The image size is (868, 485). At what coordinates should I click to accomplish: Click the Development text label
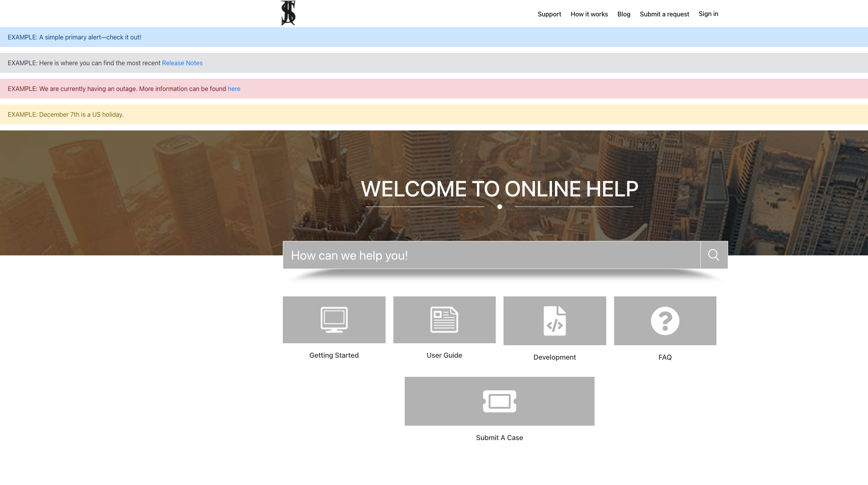555,357
